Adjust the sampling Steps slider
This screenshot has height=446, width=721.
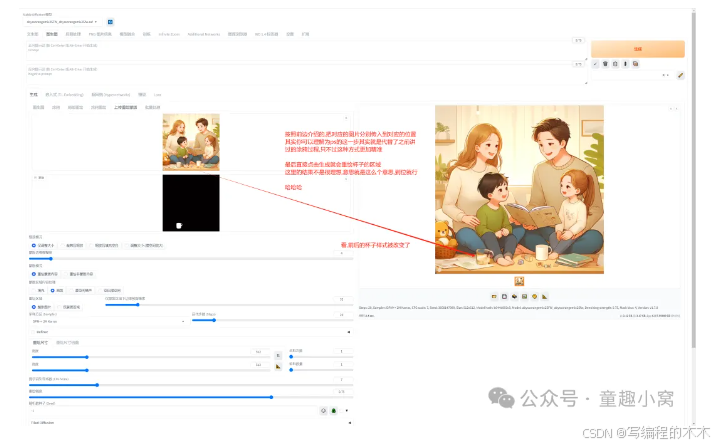(272, 320)
